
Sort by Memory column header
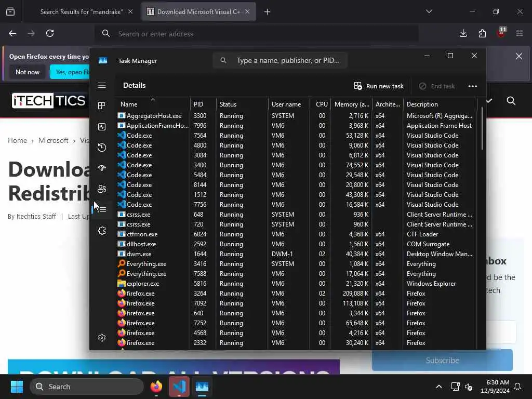(x=351, y=104)
